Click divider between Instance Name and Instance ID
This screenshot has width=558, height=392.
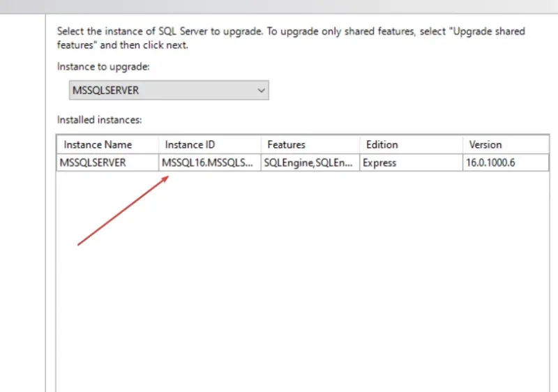click(x=159, y=144)
